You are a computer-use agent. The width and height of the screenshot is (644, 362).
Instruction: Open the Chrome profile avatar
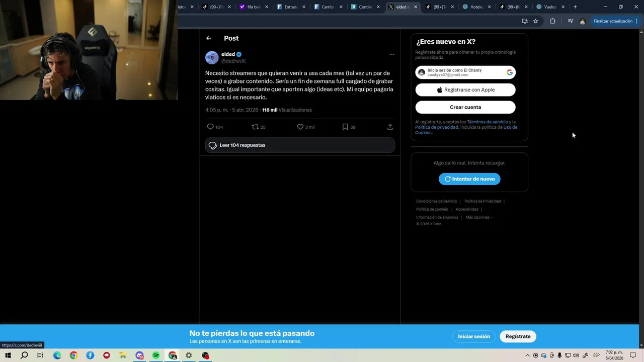(582, 21)
